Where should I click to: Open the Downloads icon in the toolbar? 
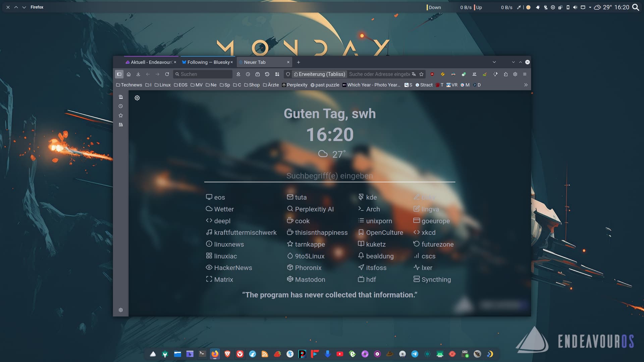tap(138, 74)
